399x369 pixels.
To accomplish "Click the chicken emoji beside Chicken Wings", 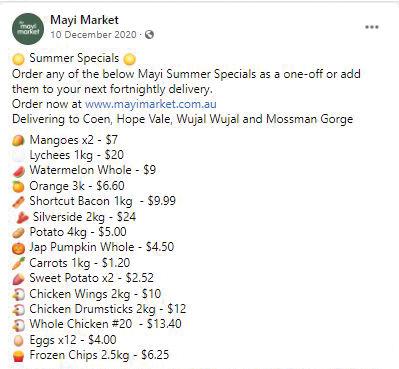I will (x=18, y=295).
